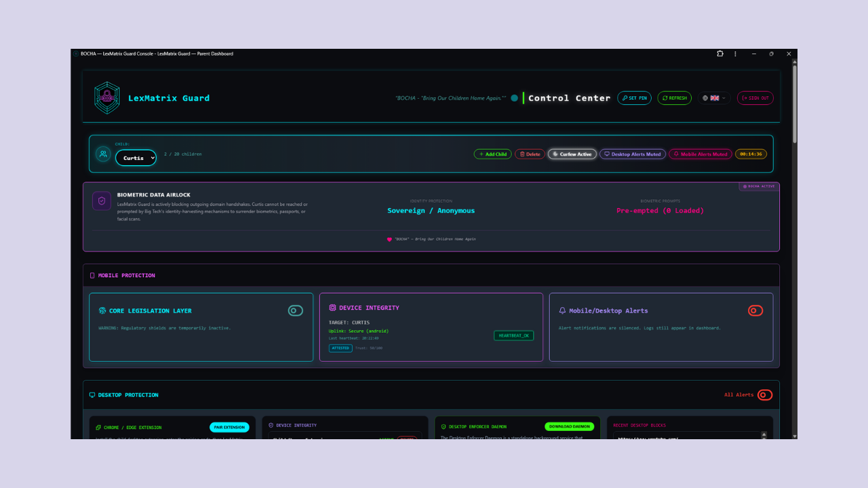Screen dimensions: 868x488
Task: Delete the selected child profile
Action: (x=530, y=155)
